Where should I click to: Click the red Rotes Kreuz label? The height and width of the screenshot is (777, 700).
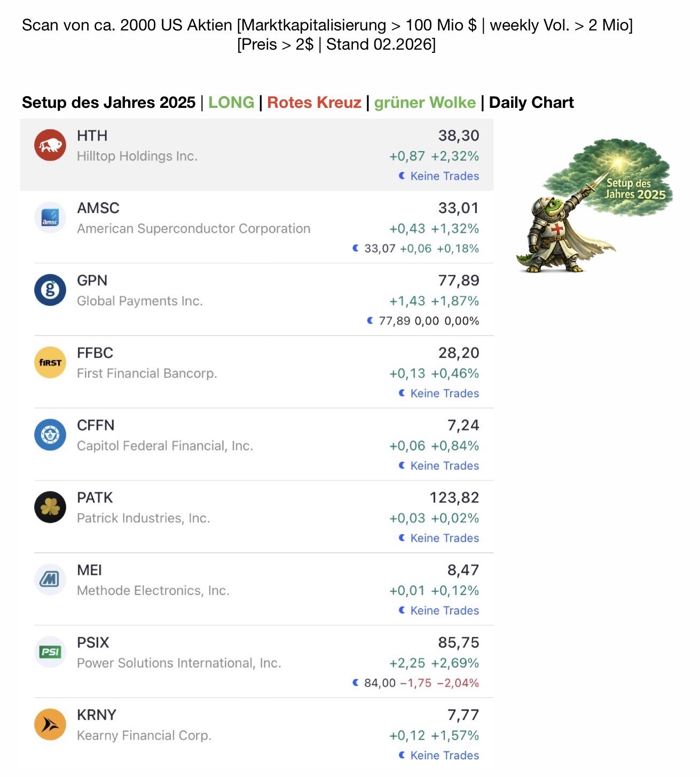coord(314,103)
